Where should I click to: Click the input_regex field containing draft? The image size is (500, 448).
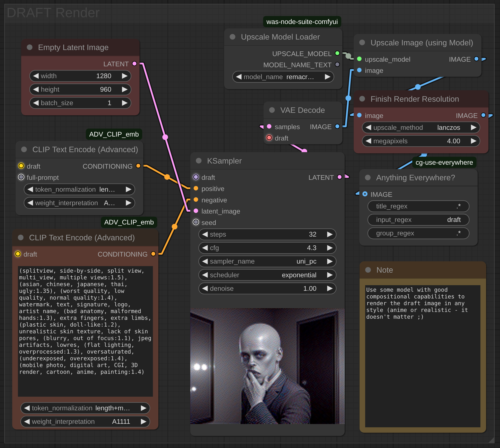pyautogui.click(x=418, y=220)
